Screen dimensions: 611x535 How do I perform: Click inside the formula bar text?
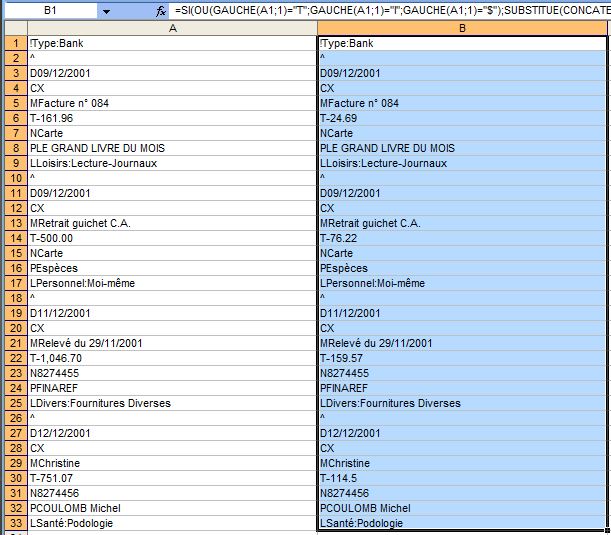390,11
